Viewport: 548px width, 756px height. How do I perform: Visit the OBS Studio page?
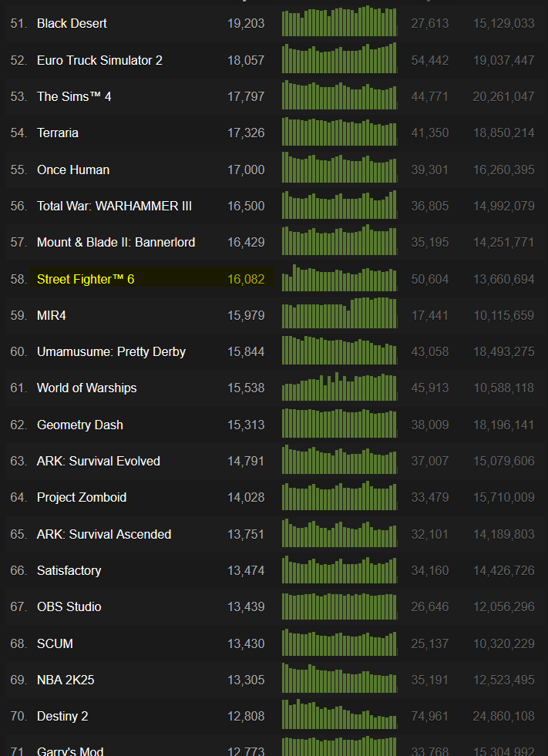click(69, 606)
